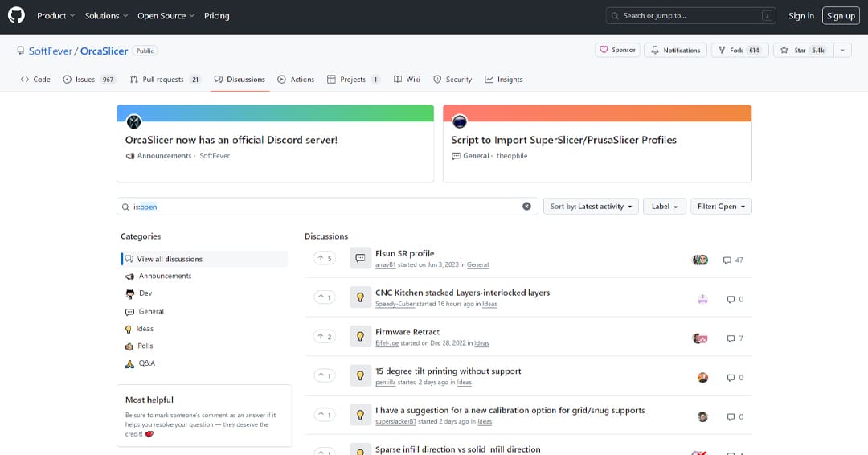Click the theophile avatar on script card

coord(460,121)
